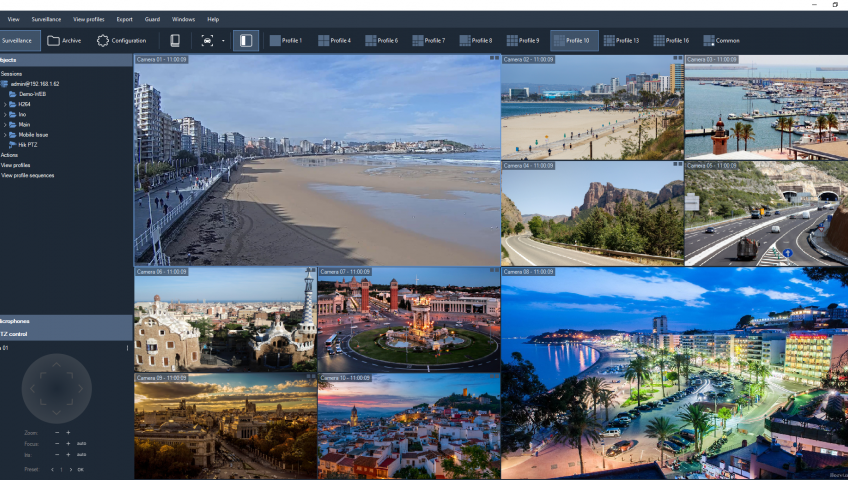Switch to Profile 1 layout

(285, 41)
